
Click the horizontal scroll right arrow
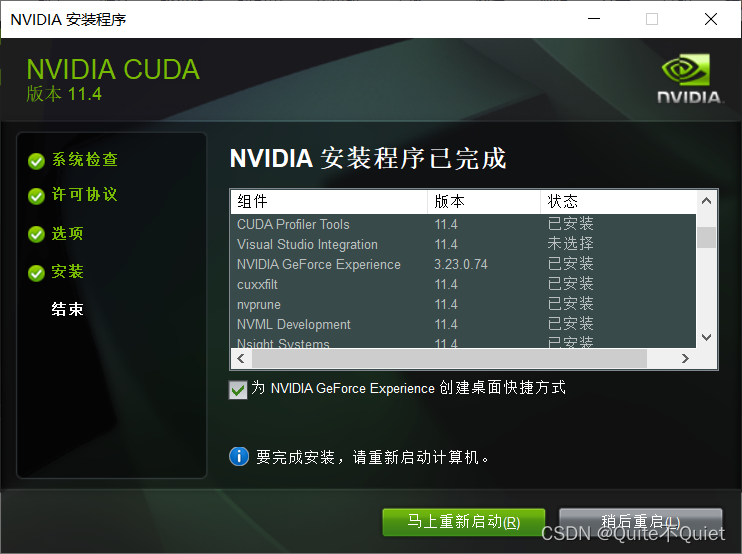coord(685,359)
